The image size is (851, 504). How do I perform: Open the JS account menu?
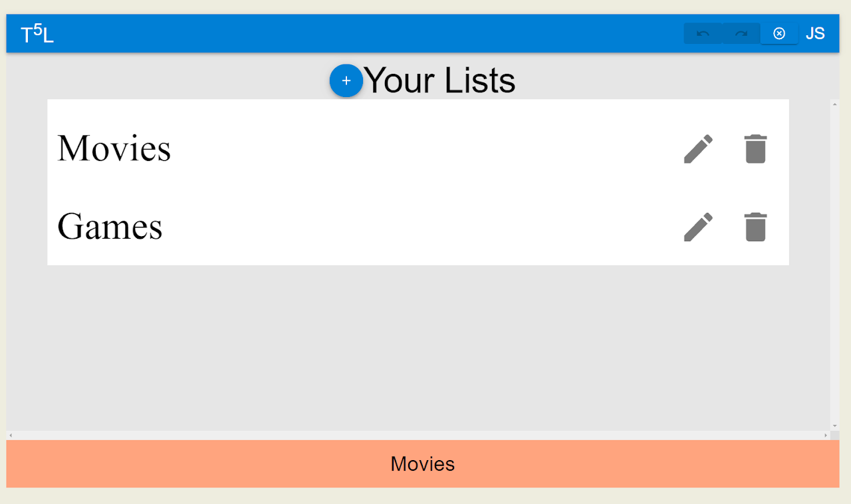(x=815, y=33)
